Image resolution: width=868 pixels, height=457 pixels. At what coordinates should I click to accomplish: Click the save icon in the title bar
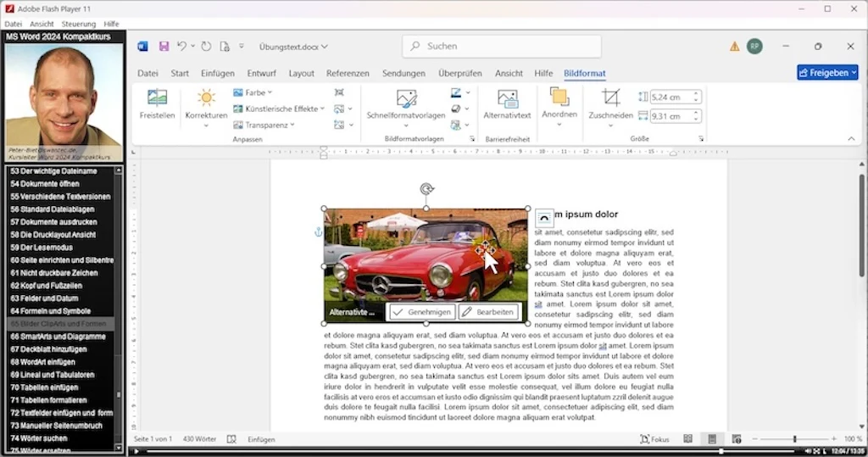pos(164,47)
